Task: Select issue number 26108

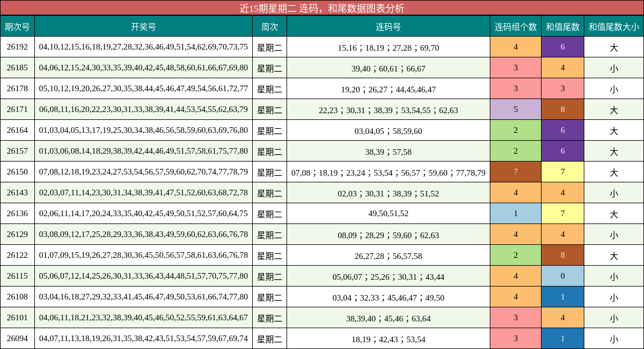Action: coord(17,297)
